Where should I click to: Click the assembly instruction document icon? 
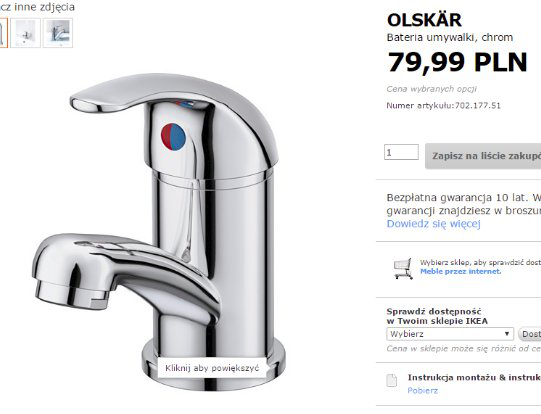391,381
